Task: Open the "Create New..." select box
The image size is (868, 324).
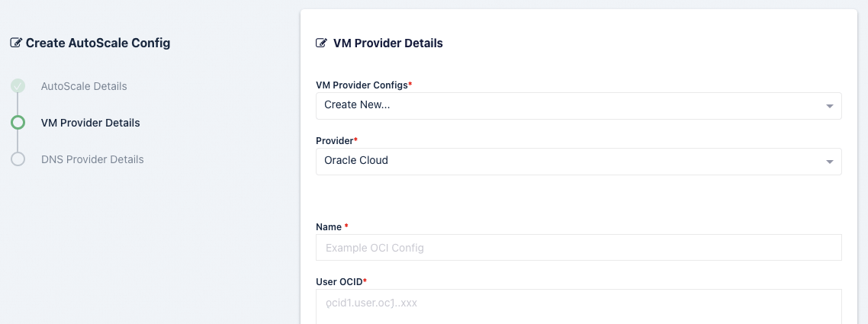Action: click(x=564, y=106)
